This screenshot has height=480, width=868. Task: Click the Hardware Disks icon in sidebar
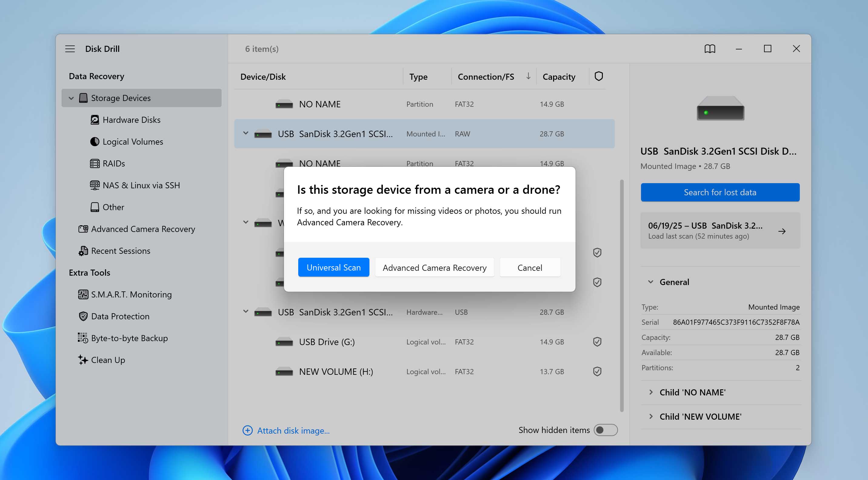(x=95, y=120)
